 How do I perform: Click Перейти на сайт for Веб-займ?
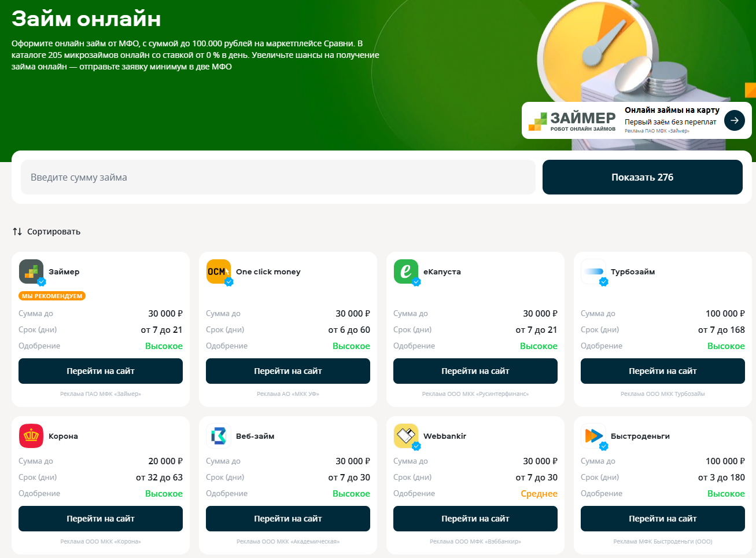(x=288, y=519)
